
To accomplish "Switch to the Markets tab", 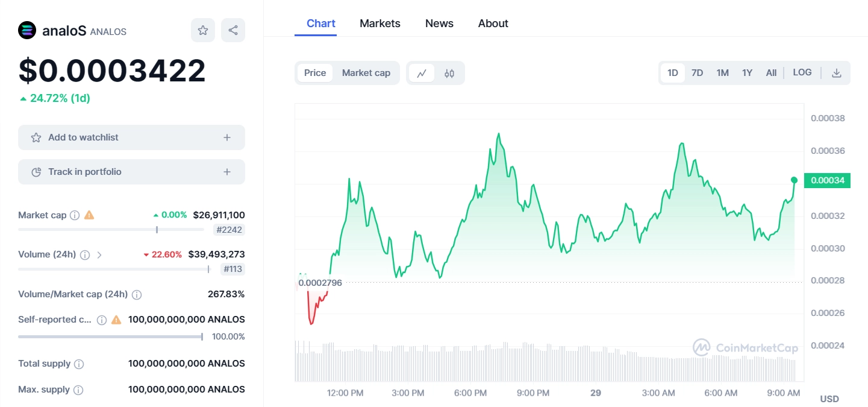I will 379,23.
